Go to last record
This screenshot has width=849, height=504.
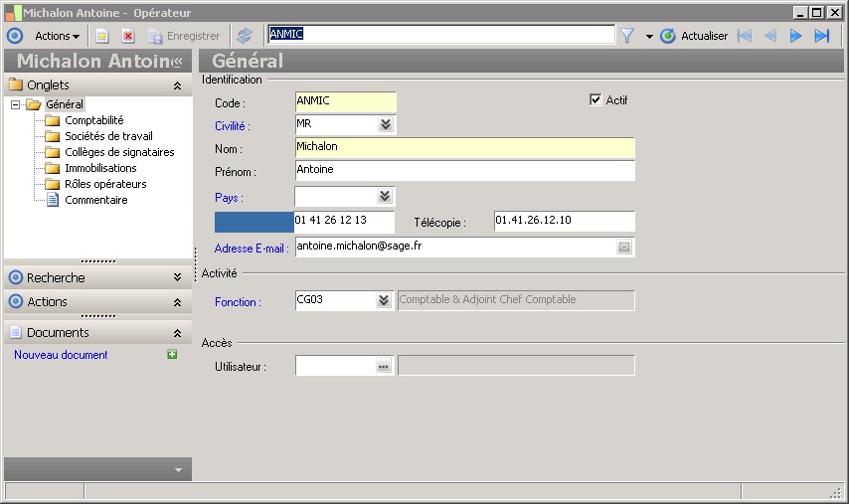pyautogui.click(x=822, y=36)
